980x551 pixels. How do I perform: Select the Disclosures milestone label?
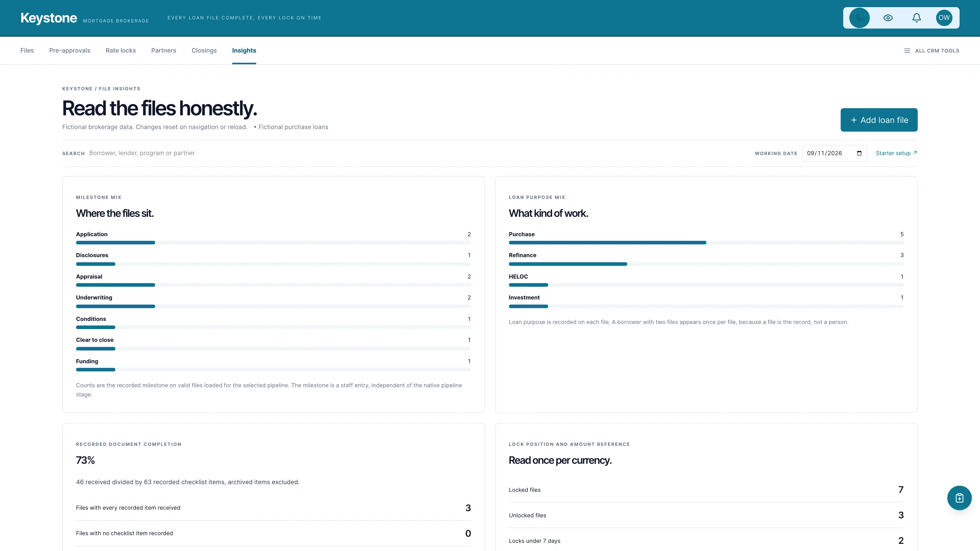point(92,255)
